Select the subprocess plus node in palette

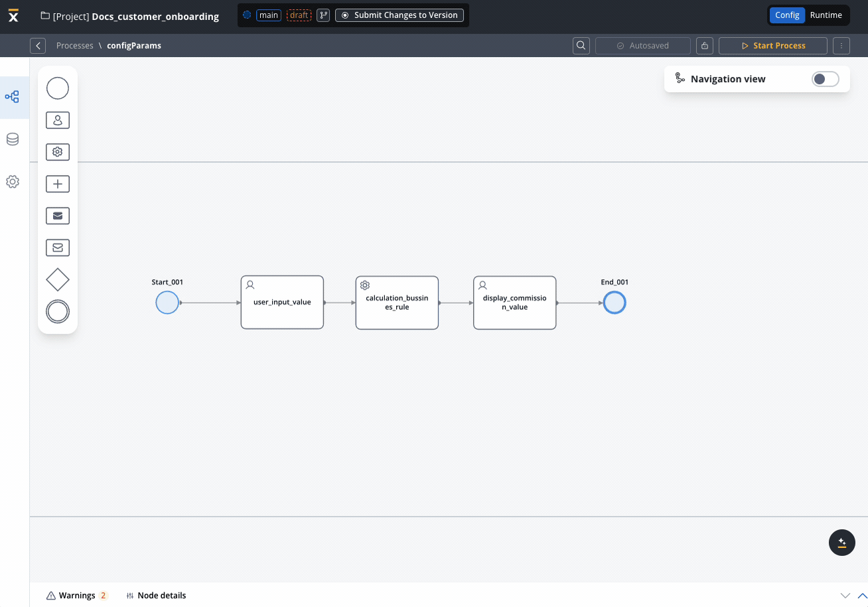(x=58, y=184)
